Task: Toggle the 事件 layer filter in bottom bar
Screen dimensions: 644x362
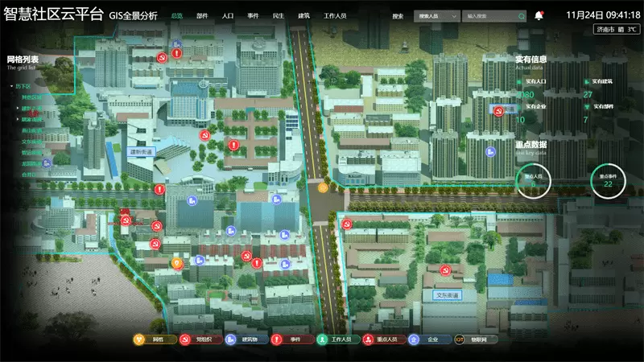Action: pos(292,339)
